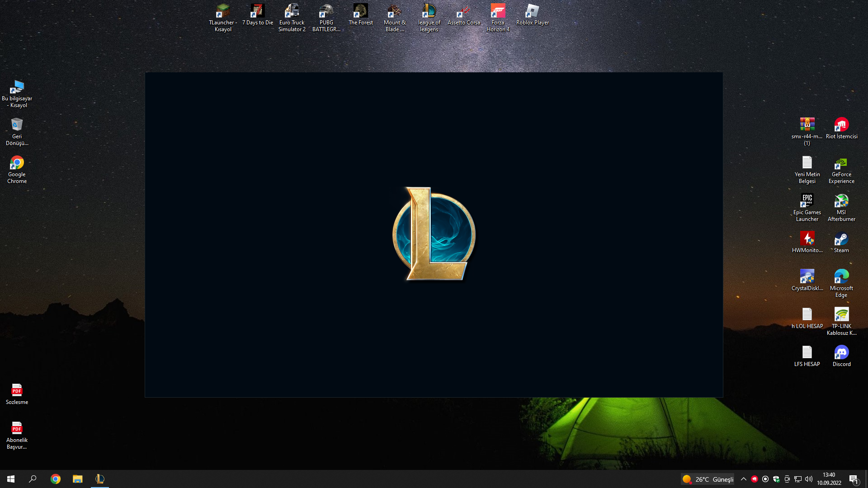Open Steam from the desktop

841,239
